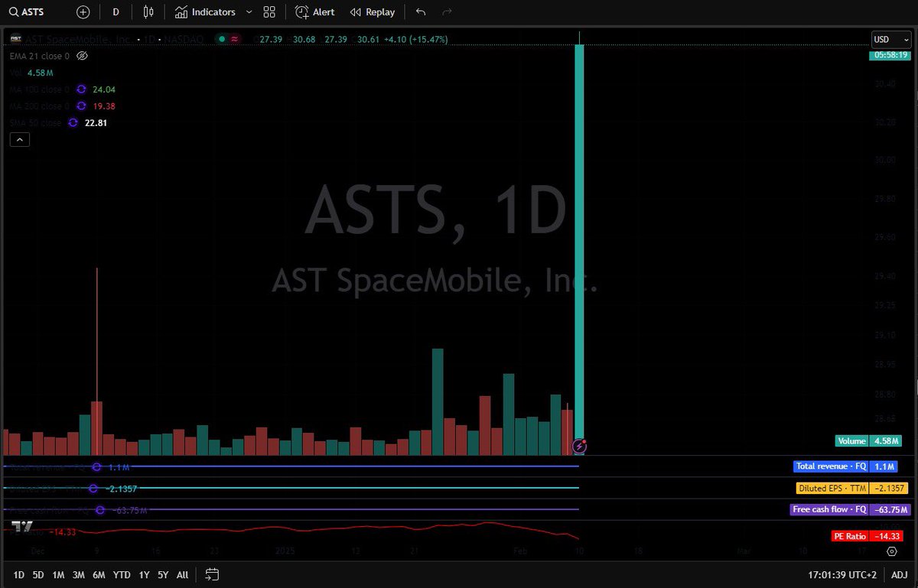The width and height of the screenshot is (918, 588).
Task: Add a symbol to compare with plus icon
Action: tap(83, 12)
